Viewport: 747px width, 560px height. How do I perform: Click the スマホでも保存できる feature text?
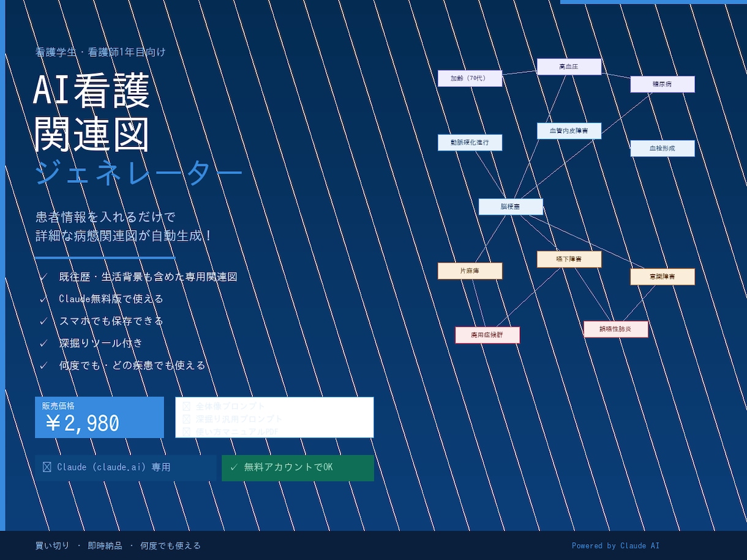[111, 321]
